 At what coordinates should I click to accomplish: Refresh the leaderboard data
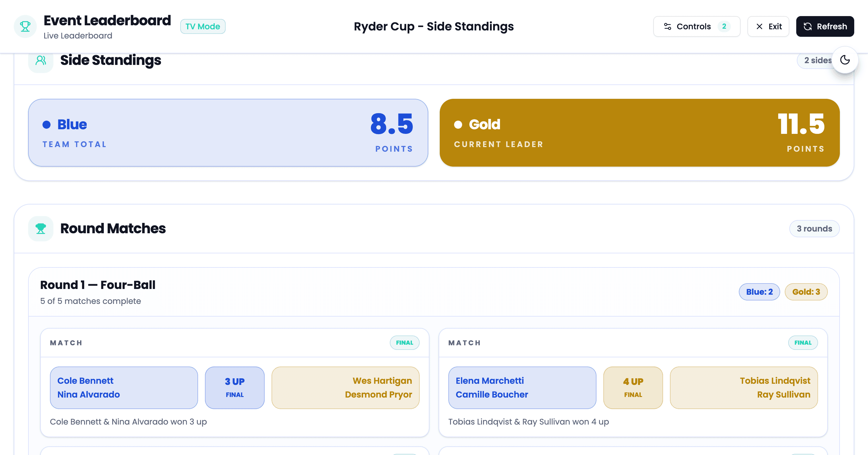(825, 26)
